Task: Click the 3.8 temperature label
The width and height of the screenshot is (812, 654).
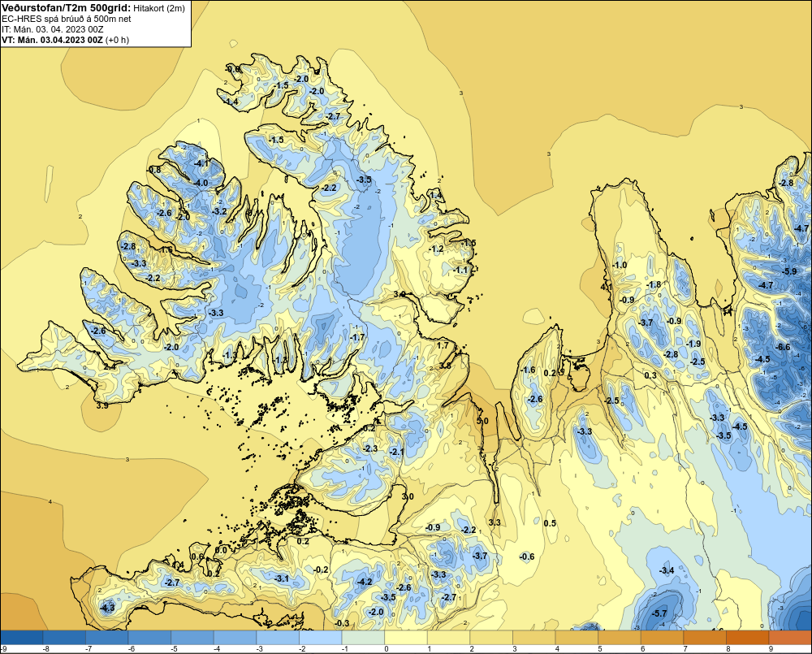Action: click(445, 366)
